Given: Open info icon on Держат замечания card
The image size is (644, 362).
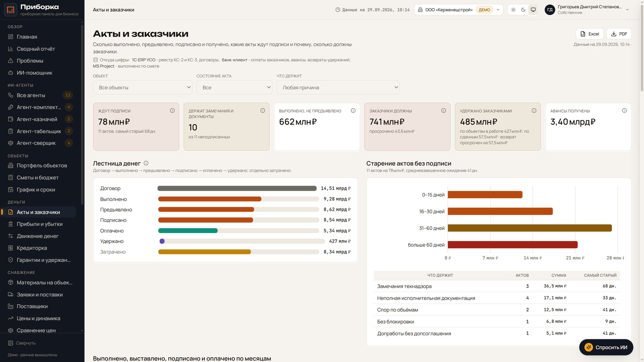Looking at the screenshot, I should click(x=263, y=111).
